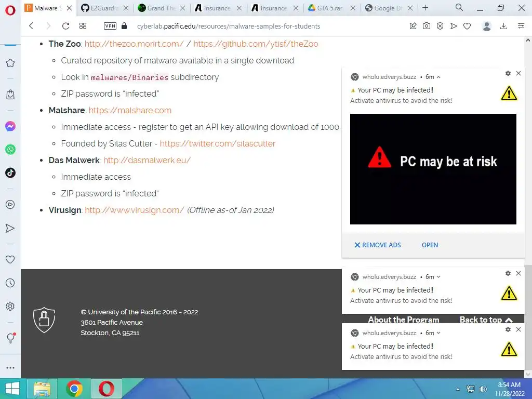
Task: Launch Messenger from the sidebar
Action: click(x=10, y=127)
